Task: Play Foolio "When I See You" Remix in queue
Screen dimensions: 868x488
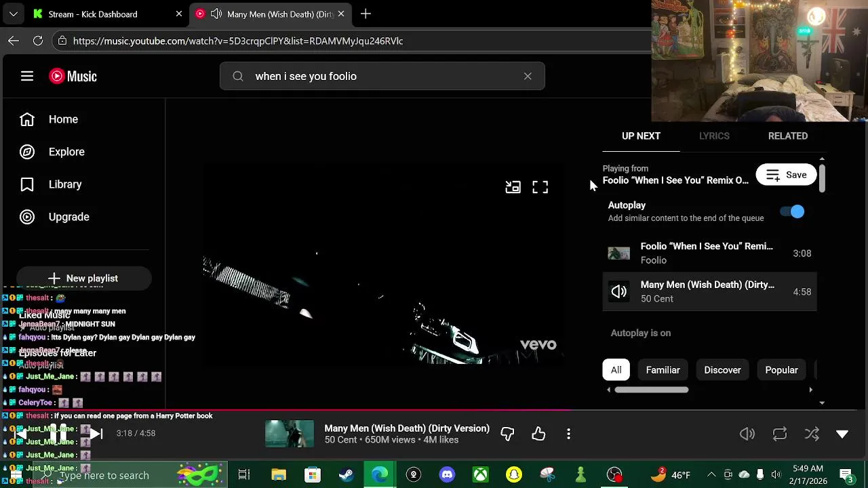Action: coord(709,253)
